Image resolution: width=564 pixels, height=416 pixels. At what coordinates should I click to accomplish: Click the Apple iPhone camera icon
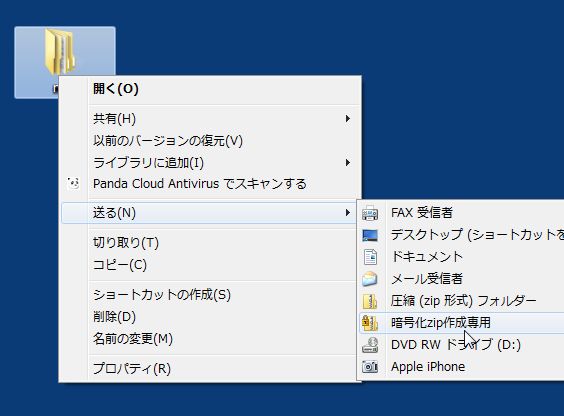tap(370, 367)
